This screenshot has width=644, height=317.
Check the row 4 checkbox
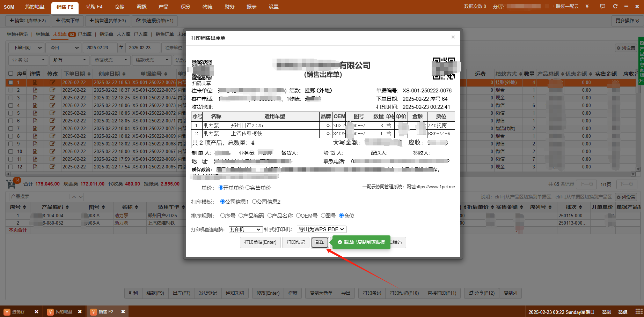click(10, 105)
